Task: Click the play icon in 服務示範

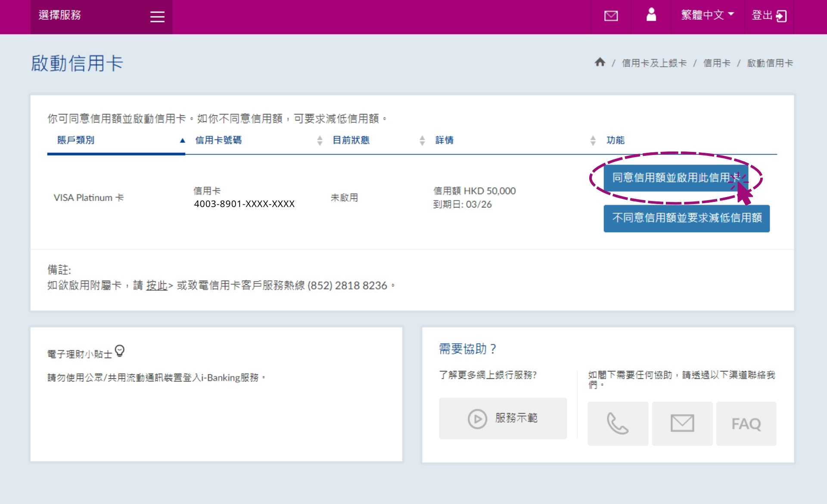Action: pyautogui.click(x=477, y=418)
